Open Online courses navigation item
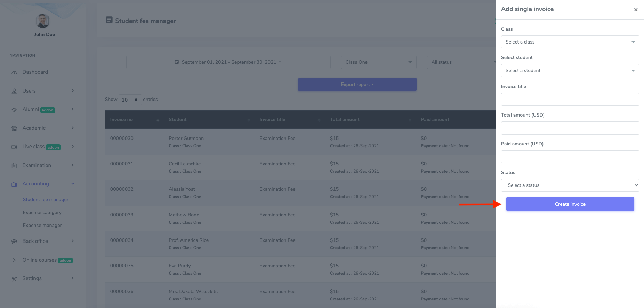Image resolution: width=644 pixels, height=308 pixels. [39, 260]
